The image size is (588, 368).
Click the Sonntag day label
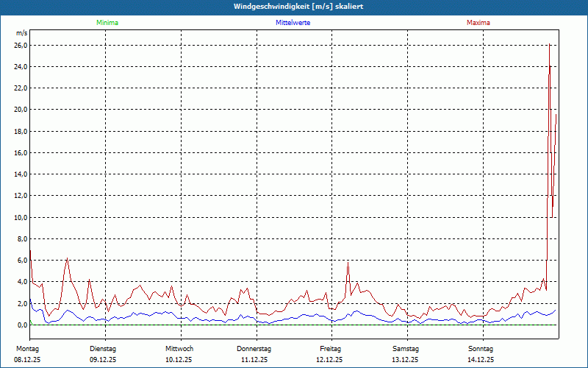click(481, 348)
